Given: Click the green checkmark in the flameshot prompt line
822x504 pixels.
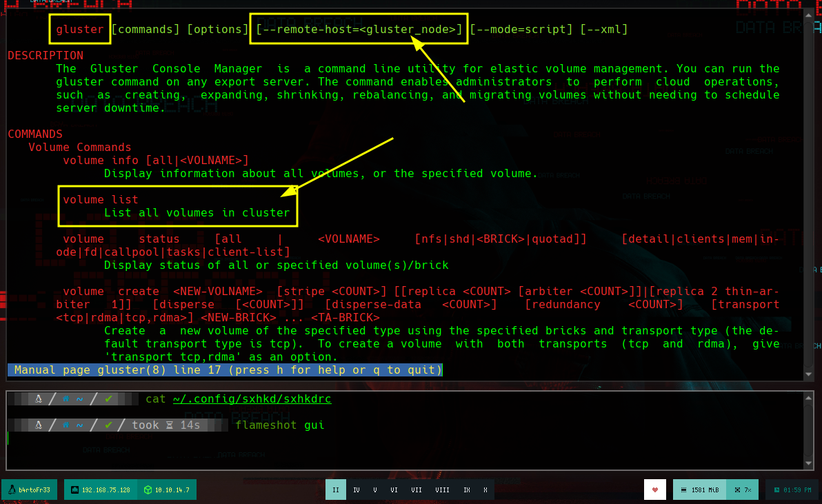Looking at the screenshot, I should coord(108,425).
